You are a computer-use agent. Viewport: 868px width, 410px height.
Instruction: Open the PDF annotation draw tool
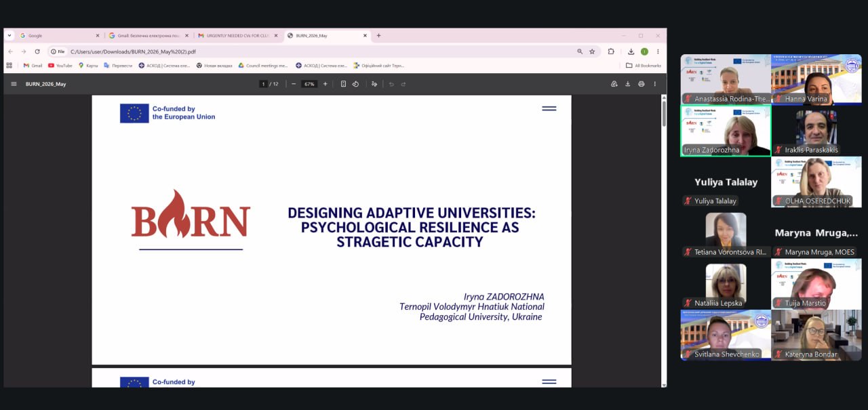pos(374,84)
